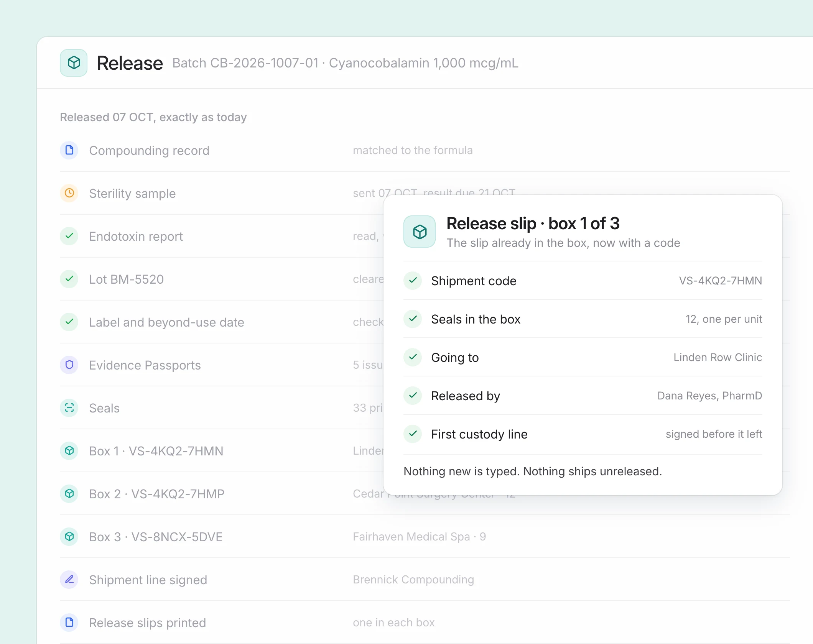The height and width of the screenshot is (644, 813).
Task: Select the Evidence Passports row label
Action: tap(145, 365)
